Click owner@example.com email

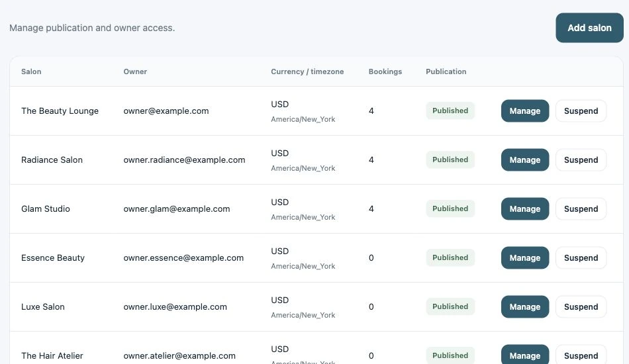166,111
